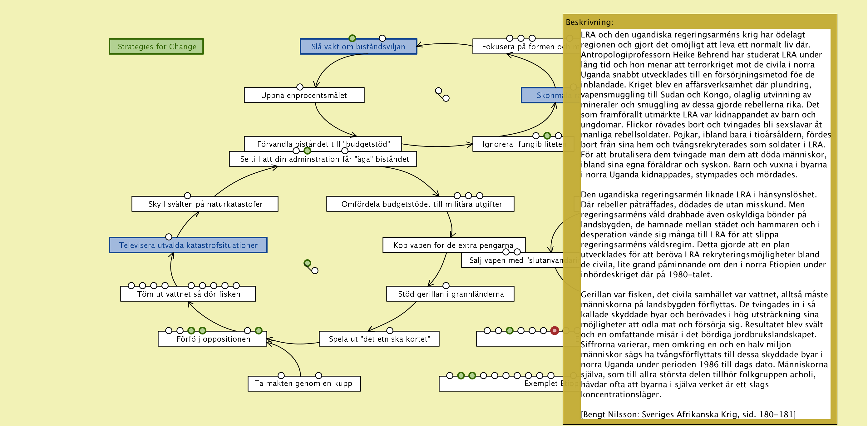Image resolution: width=868 pixels, height=426 pixels.
Task: Click circle marker above Spela ut det etniska kortet
Action: (390, 331)
